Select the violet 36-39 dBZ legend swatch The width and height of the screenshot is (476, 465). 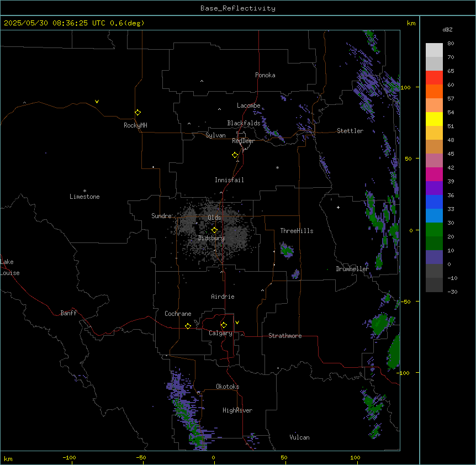[x=434, y=188]
